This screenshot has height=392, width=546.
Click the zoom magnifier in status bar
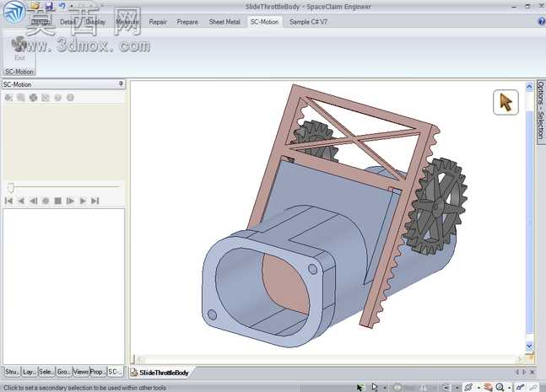click(x=500, y=387)
